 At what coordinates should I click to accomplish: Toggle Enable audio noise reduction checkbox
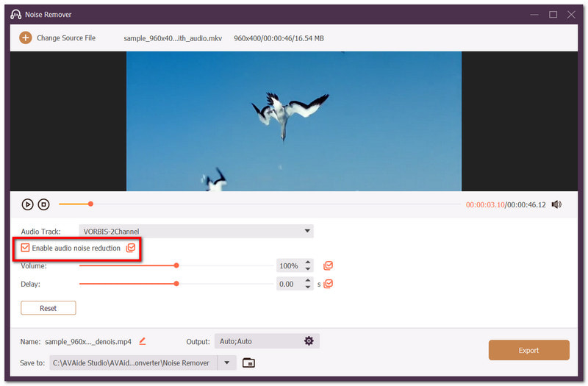tap(25, 248)
